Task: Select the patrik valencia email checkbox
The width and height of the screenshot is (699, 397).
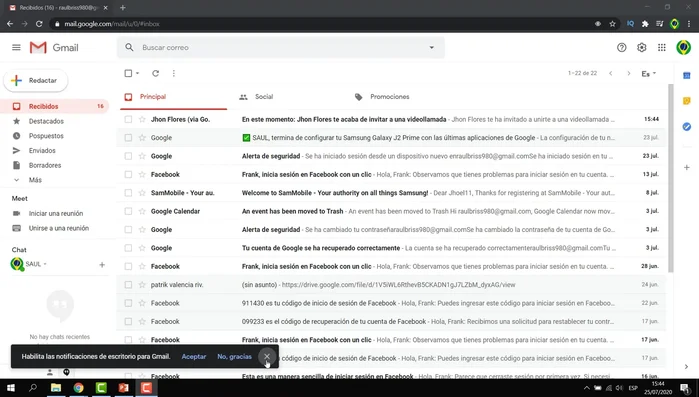Action: (128, 284)
